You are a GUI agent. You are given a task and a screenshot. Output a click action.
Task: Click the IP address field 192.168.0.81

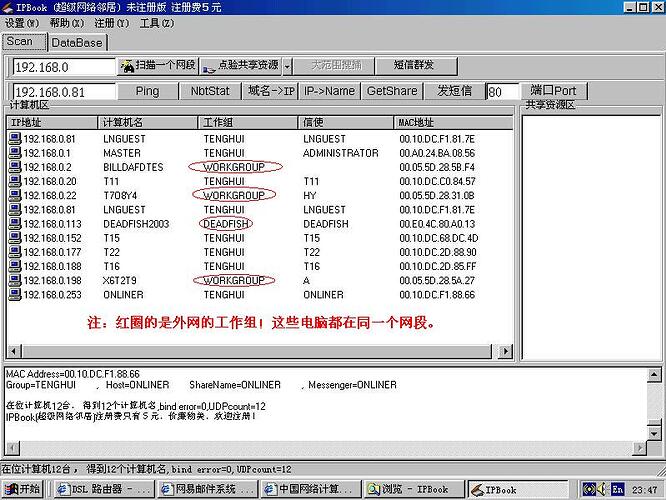64,92
